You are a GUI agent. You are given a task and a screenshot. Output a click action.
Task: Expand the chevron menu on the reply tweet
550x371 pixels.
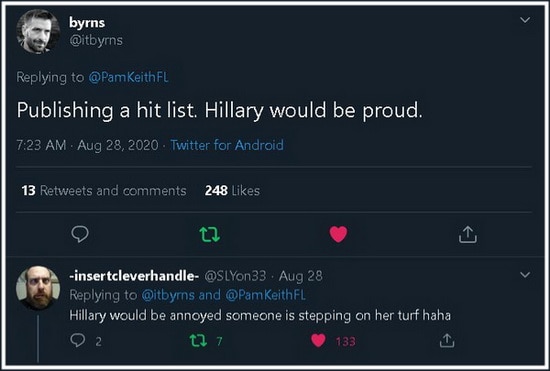[x=525, y=275]
